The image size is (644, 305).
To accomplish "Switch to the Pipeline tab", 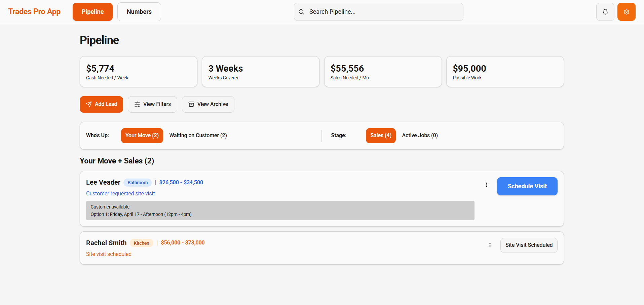I will 92,11.
